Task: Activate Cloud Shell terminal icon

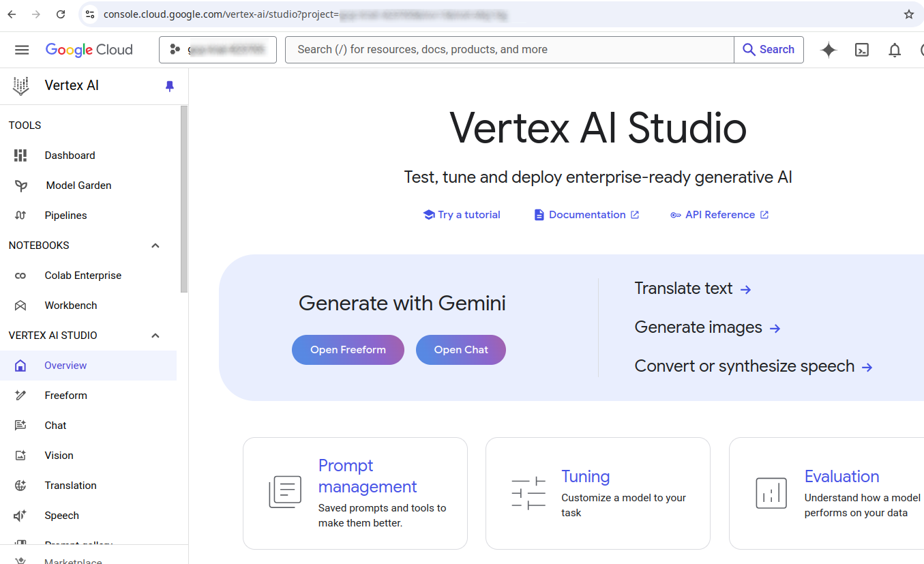Action: point(862,50)
